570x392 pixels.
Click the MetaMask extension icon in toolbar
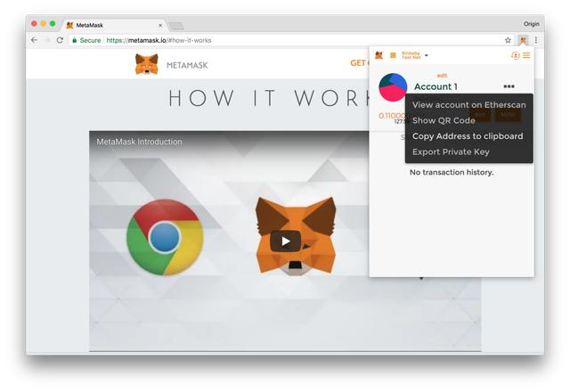tap(523, 40)
